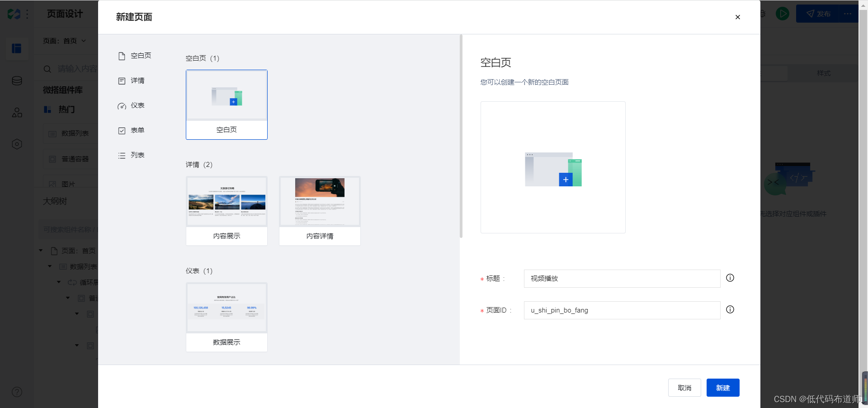Select the 空白页 category in sidebar

point(135,56)
